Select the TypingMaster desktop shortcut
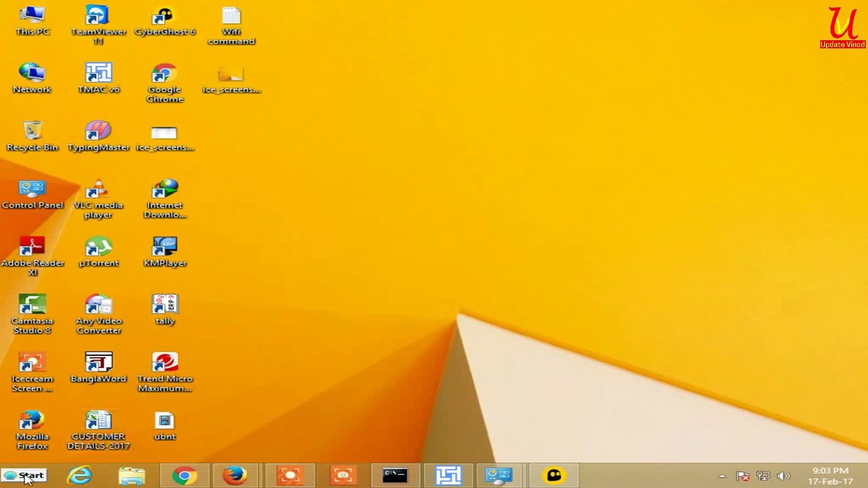 [98, 136]
